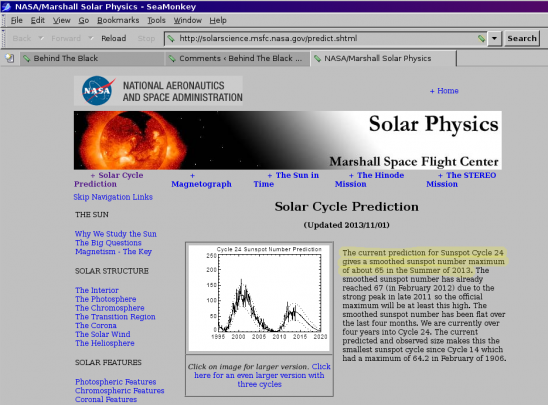Open Coronal Features link
Image resolution: width=548 pixels, height=405 pixels.
coord(106,399)
